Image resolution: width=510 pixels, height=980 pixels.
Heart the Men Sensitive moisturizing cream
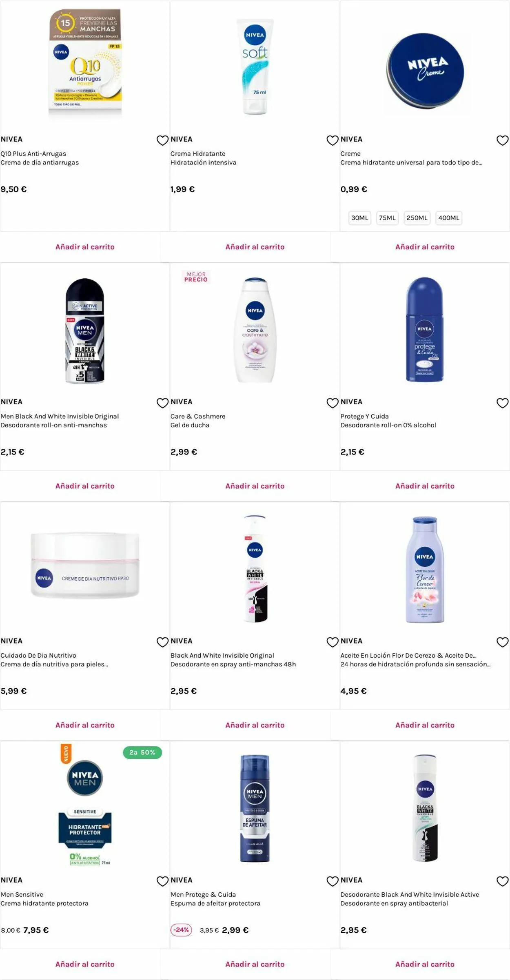162,881
